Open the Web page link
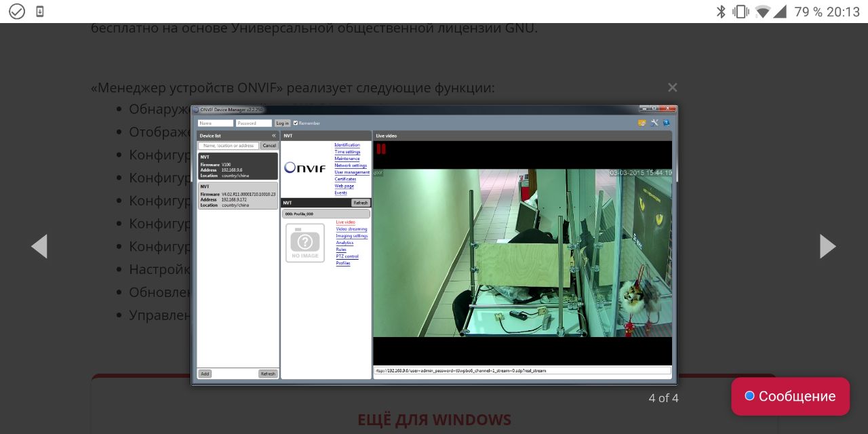Screen dimensions: 868x434 [x=344, y=186]
